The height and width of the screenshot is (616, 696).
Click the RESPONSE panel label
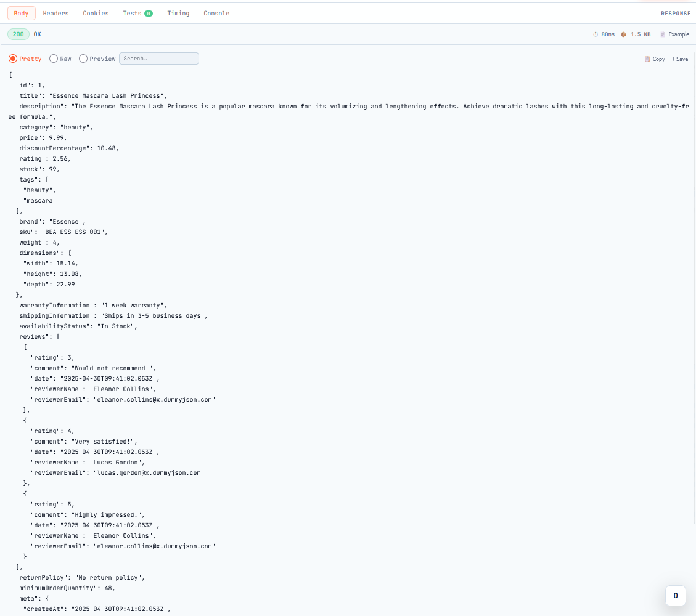point(676,14)
